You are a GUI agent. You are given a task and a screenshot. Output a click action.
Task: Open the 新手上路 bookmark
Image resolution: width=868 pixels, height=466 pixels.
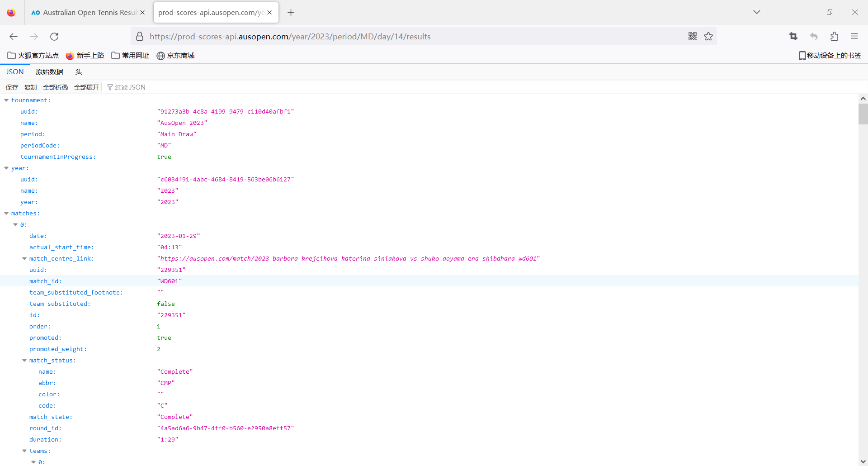(85, 56)
